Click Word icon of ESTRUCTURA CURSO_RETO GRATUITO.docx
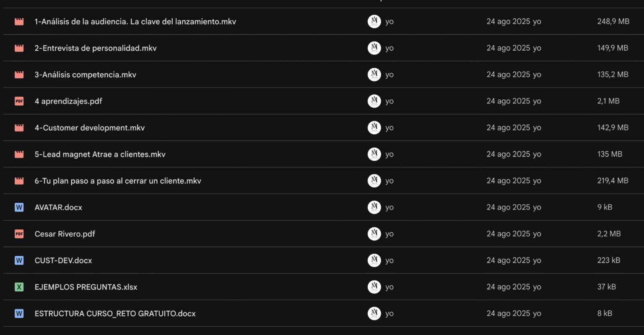Screen dimensions: 644x335 click(x=19, y=313)
